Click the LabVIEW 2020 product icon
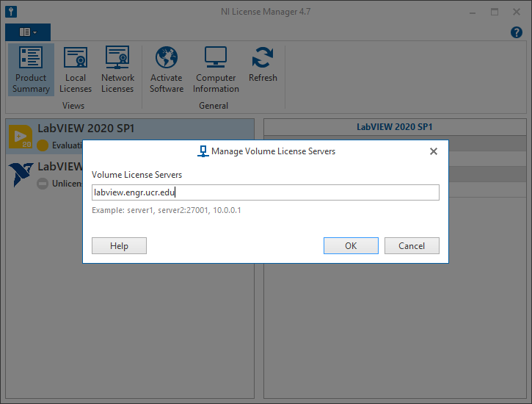 point(20,136)
